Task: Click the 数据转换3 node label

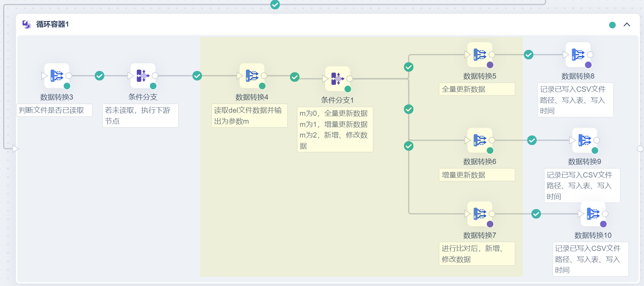Action: 57,97
